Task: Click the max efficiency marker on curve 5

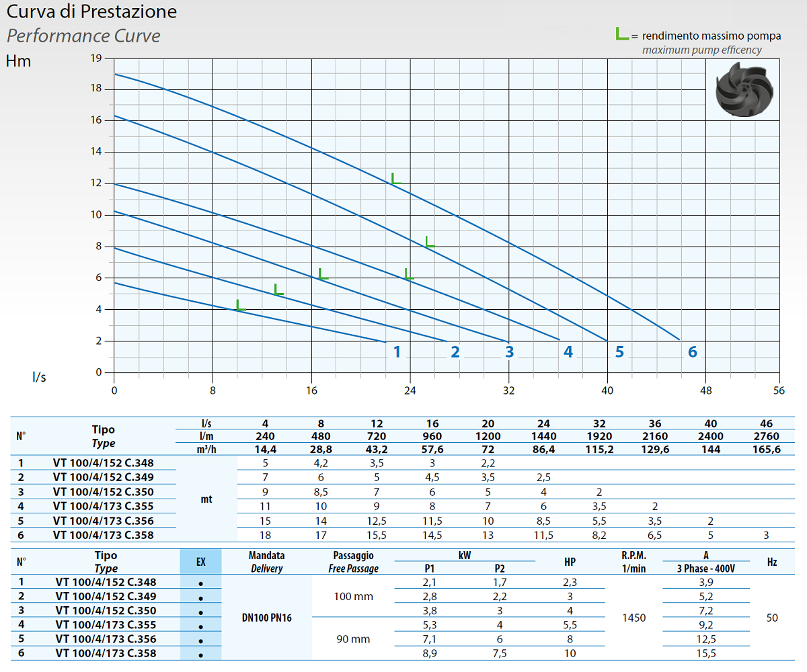Action: [x=430, y=242]
